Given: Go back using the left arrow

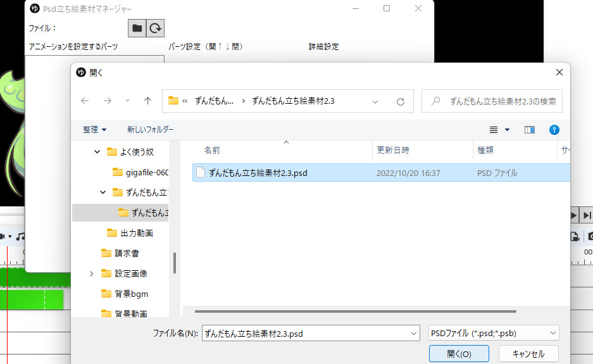Looking at the screenshot, I should point(85,101).
